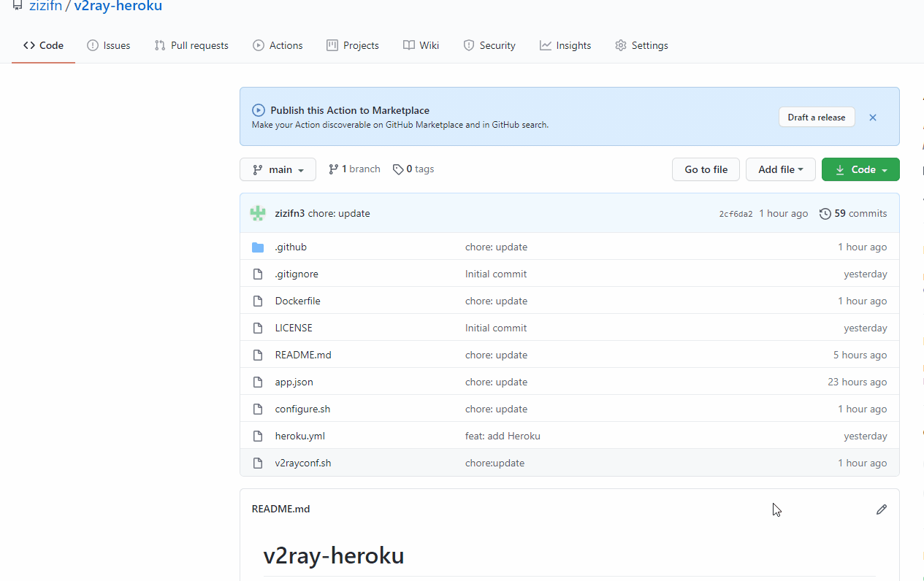Click the Insights graph icon
The image size is (924, 581).
click(544, 45)
